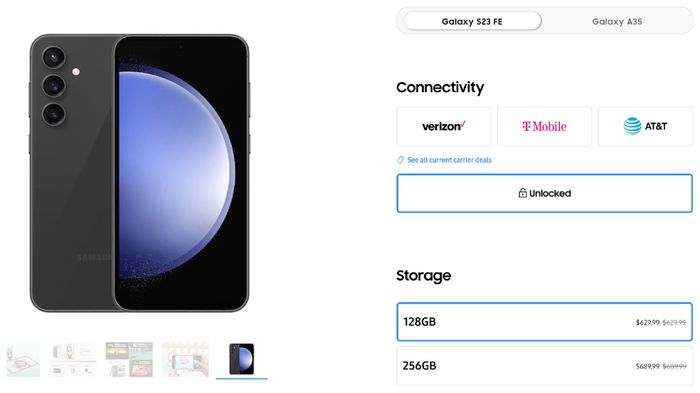Click the padlock icon beside Unlocked
Screen dimensions: 700x393
522,193
